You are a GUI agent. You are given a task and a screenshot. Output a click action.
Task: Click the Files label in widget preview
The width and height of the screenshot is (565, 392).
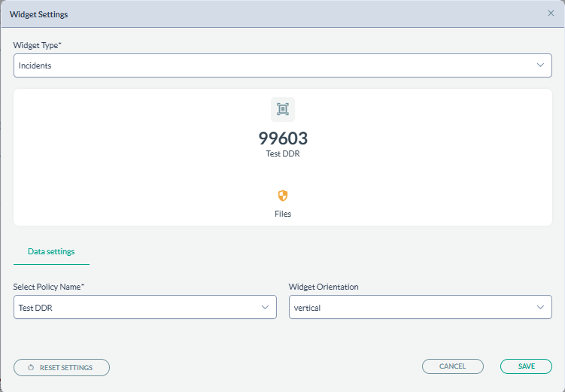(283, 214)
